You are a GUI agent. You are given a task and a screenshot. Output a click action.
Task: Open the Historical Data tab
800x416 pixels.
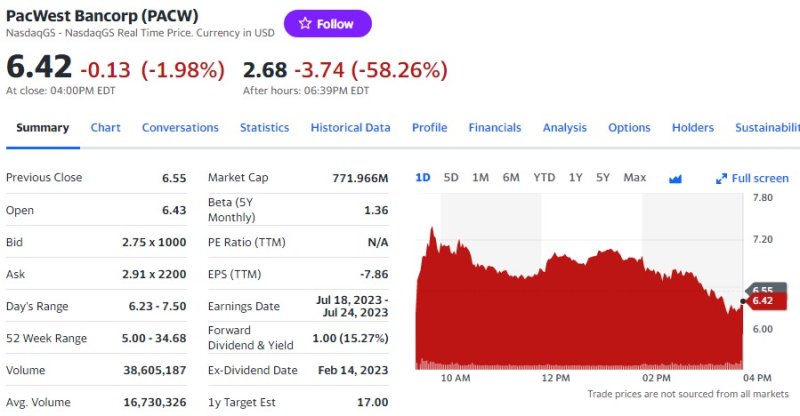350,128
